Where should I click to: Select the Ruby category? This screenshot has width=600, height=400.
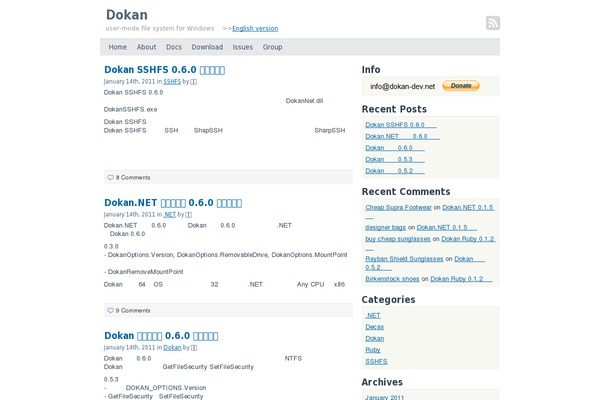[373, 350]
